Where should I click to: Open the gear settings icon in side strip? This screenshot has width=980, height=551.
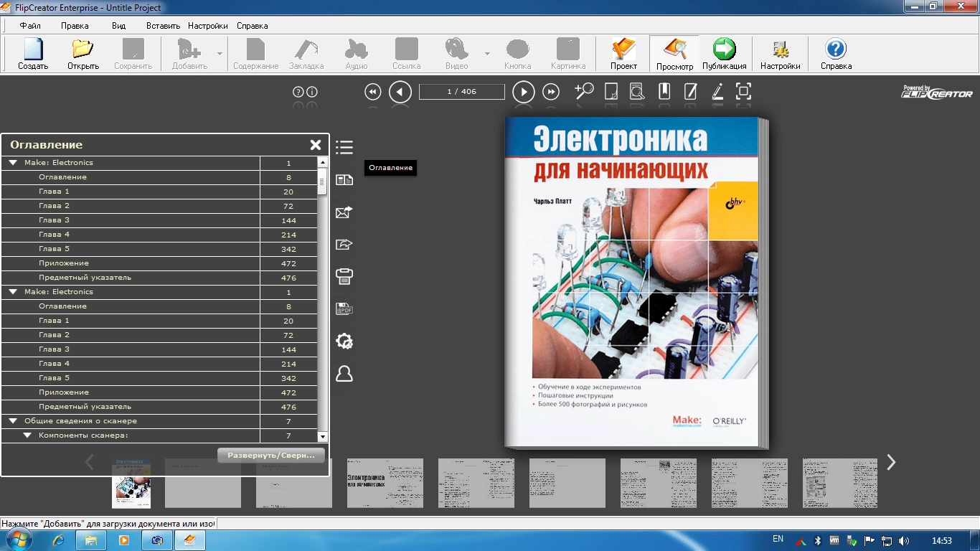point(344,342)
